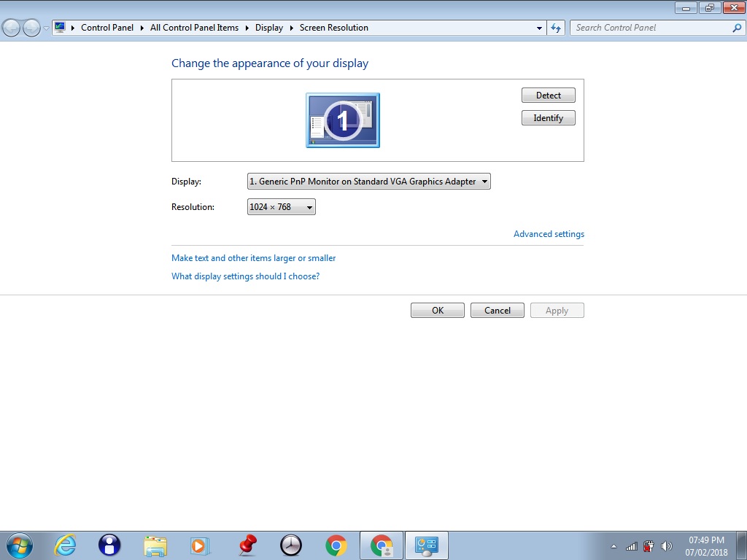Viewport: 747px width, 560px height.
Task: Click the Detect button
Action: (x=549, y=96)
